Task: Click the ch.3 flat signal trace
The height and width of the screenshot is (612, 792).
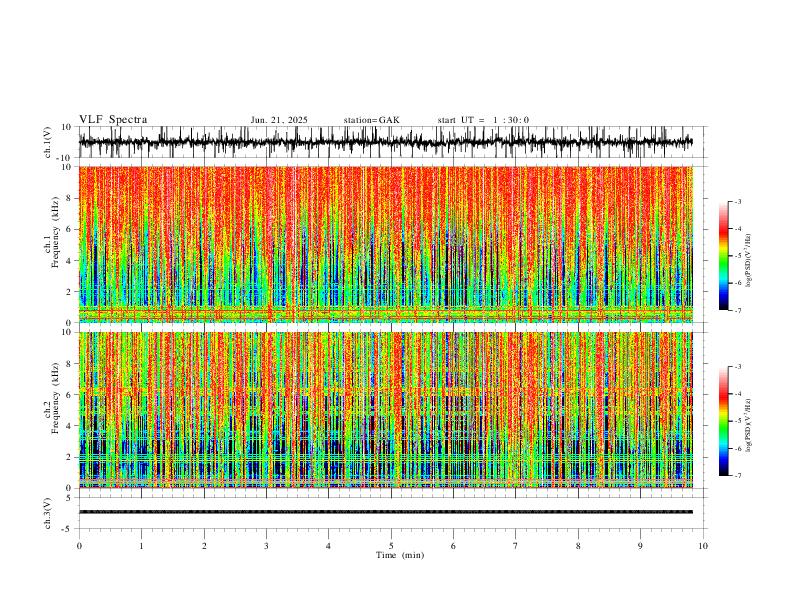Action: pyautogui.click(x=385, y=512)
